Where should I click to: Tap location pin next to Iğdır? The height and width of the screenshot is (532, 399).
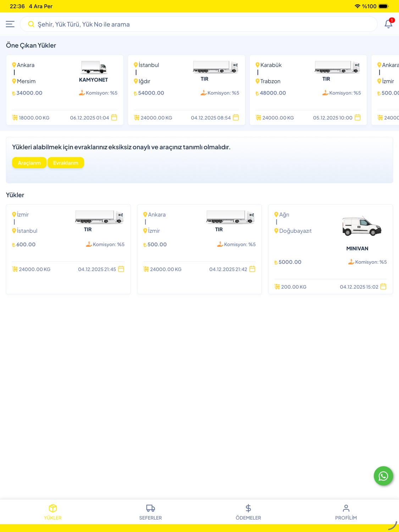[x=136, y=81]
